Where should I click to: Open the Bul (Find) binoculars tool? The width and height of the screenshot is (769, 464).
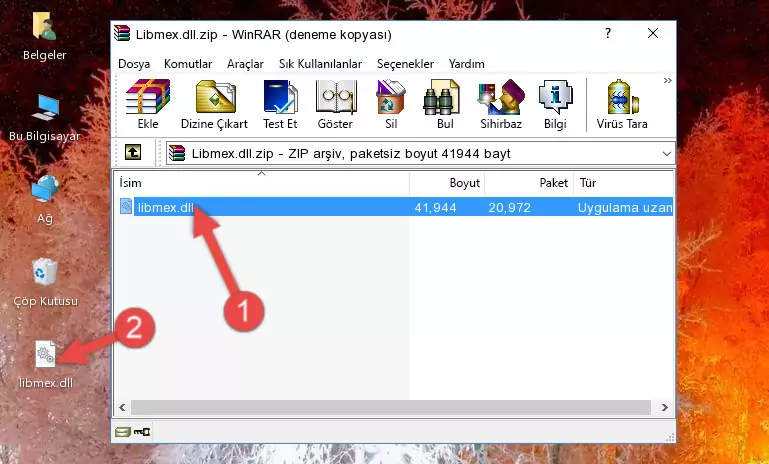point(444,104)
